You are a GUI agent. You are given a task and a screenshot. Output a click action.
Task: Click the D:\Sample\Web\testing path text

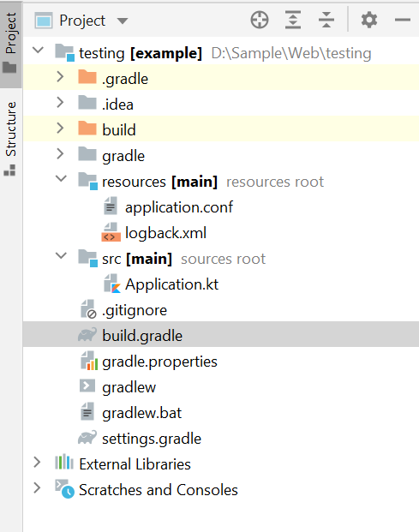291,53
